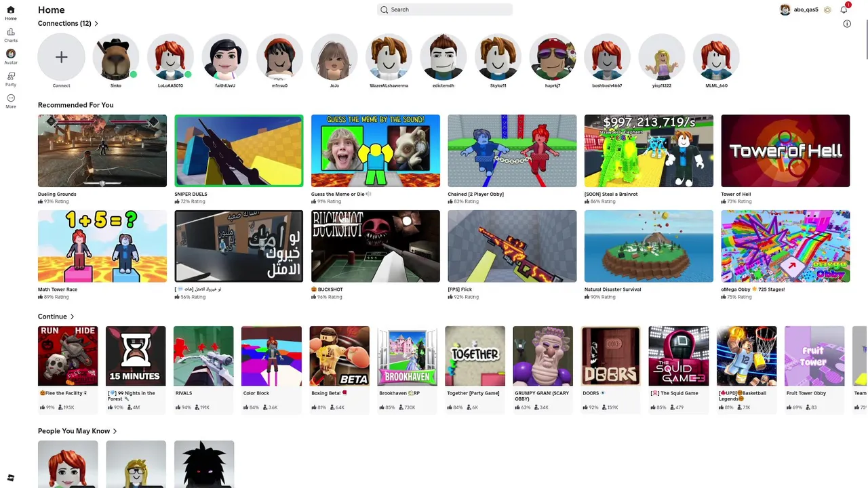Image resolution: width=868 pixels, height=488 pixels.
Task: Open Skyloz11's connection avatar
Action: 498,57
